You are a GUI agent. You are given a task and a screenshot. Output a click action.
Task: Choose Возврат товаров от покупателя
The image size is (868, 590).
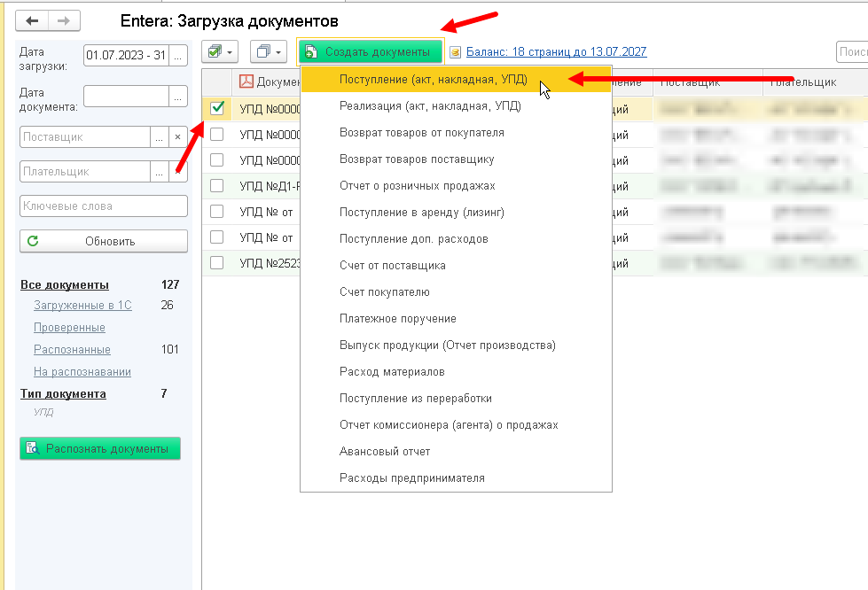[456, 133]
